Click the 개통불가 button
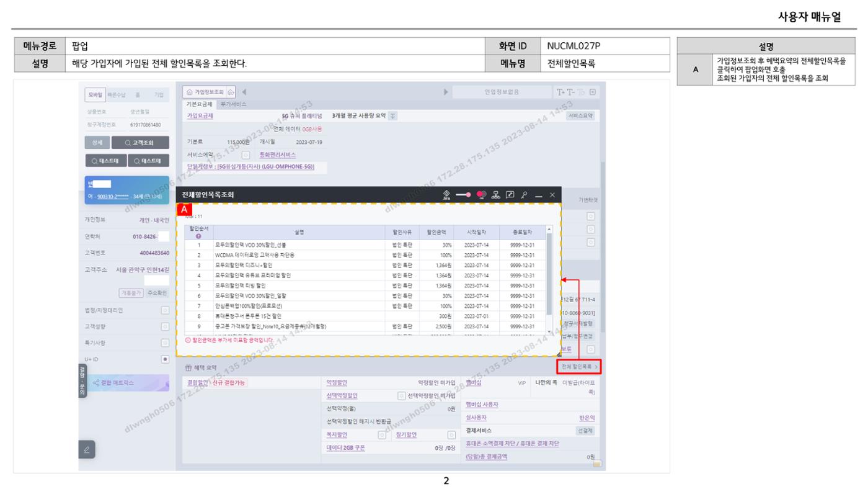This screenshot has width=868, height=489. [131, 292]
